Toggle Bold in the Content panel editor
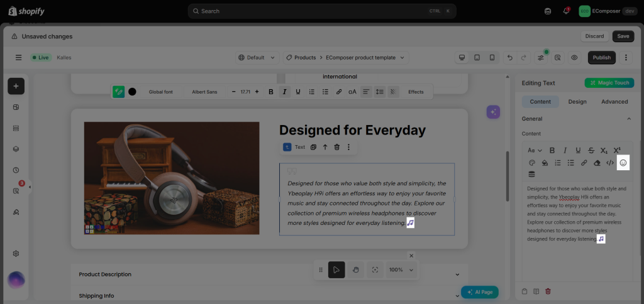This screenshot has height=304, width=644. coord(552,150)
